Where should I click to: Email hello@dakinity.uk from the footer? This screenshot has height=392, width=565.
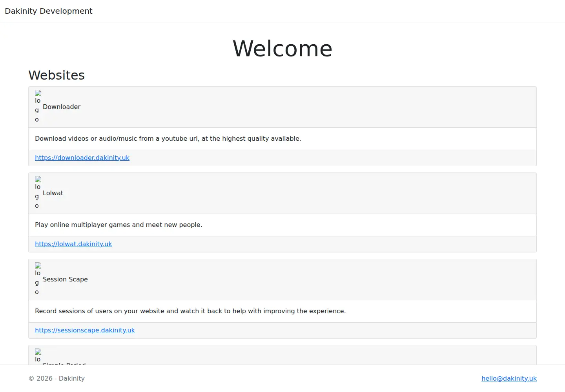[509, 378]
